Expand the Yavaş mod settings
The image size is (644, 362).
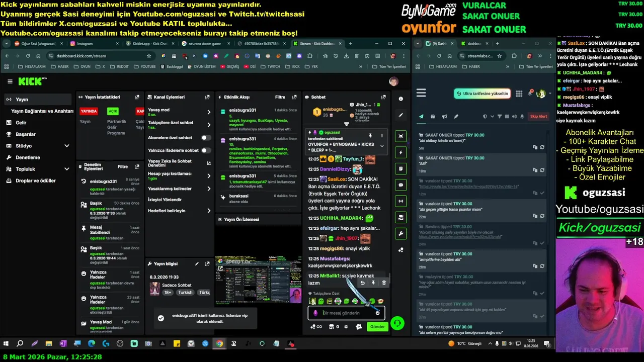tap(209, 112)
